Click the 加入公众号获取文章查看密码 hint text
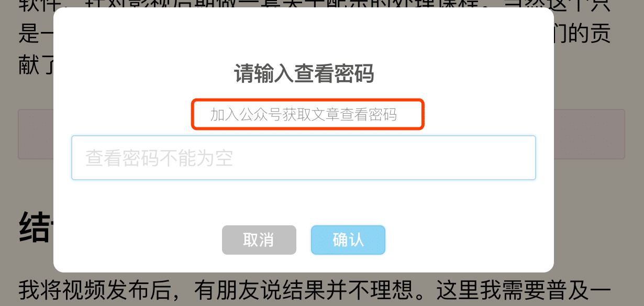 (304, 114)
